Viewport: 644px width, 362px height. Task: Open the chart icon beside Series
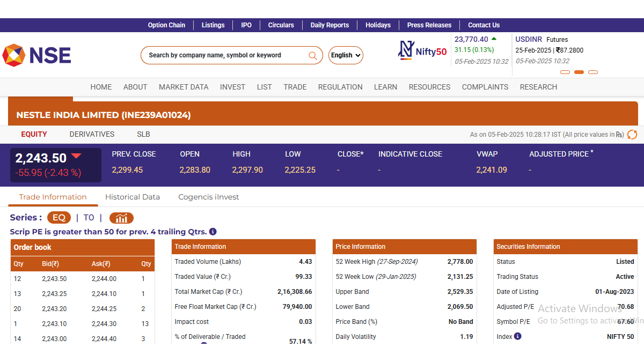point(121,218)
